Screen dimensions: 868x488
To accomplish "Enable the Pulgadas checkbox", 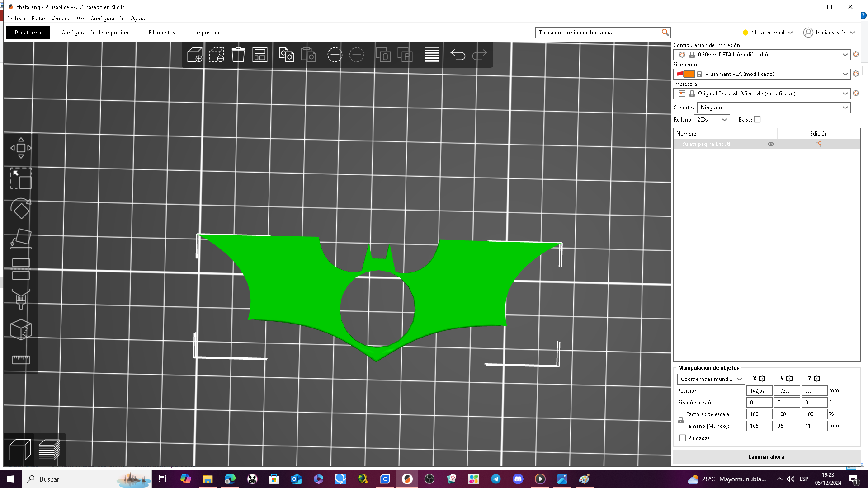I will [x=683, y=438].
